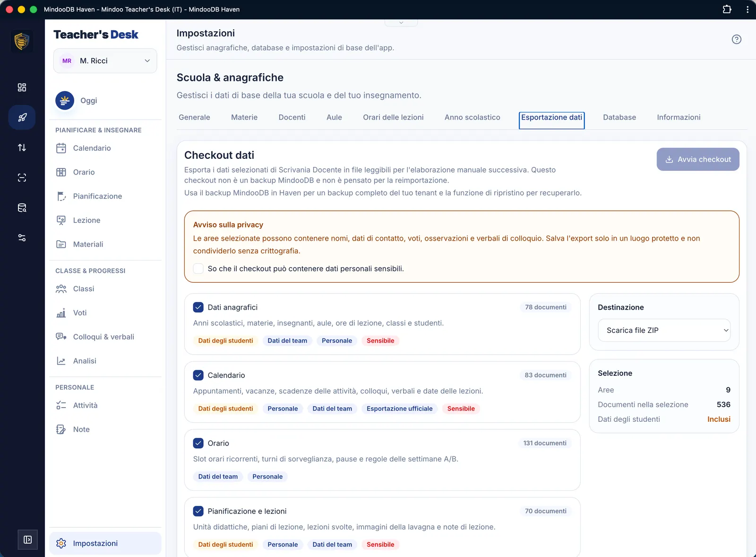
Task: Open the help question mark icon
Action: click(736, 39)
